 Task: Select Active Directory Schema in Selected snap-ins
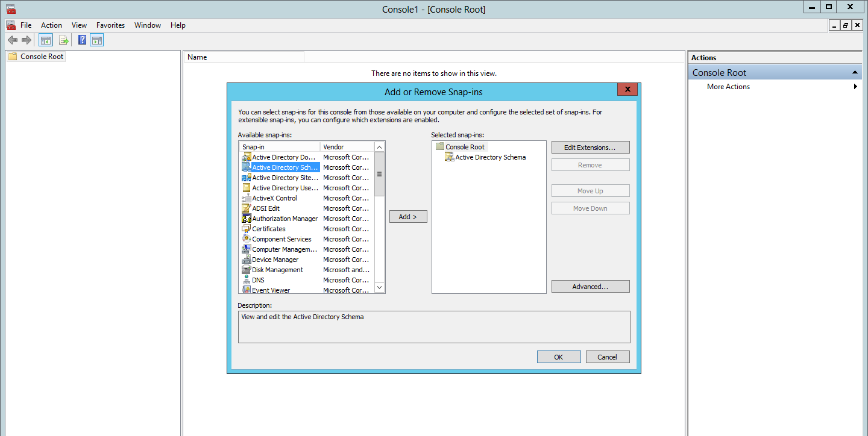(x=485, y=157)
